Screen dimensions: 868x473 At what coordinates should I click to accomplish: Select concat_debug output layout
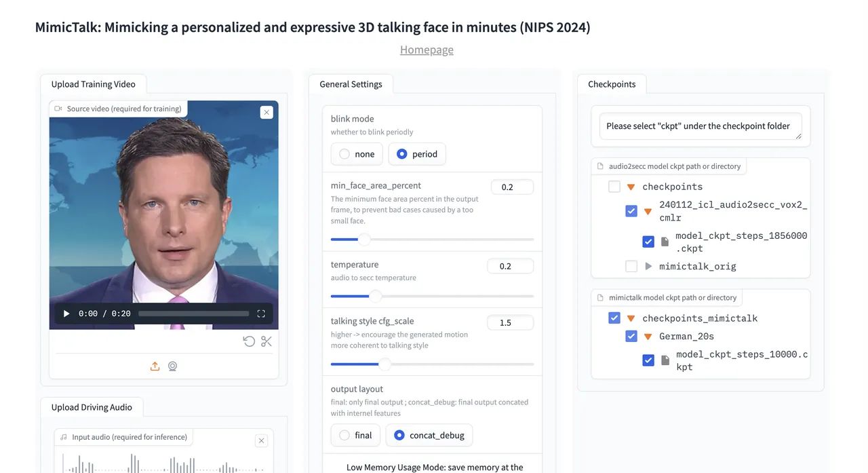click(429, 435)
